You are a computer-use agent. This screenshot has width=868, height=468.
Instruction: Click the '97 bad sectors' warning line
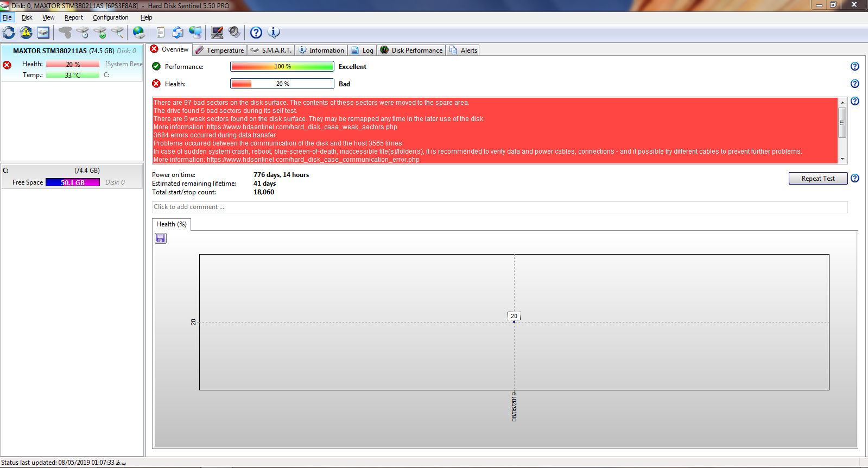coord(312,103)
